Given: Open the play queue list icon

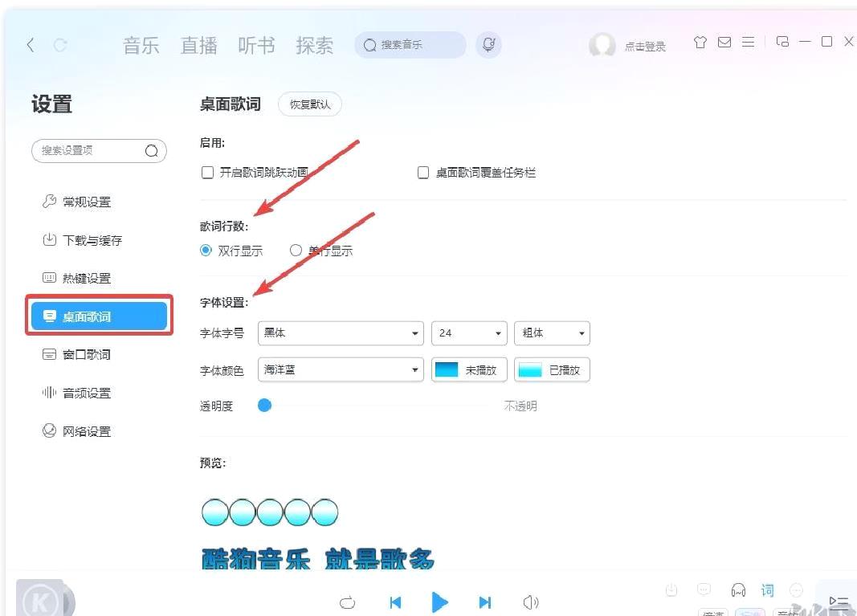Looking at the screenshot, I should 839,602.
